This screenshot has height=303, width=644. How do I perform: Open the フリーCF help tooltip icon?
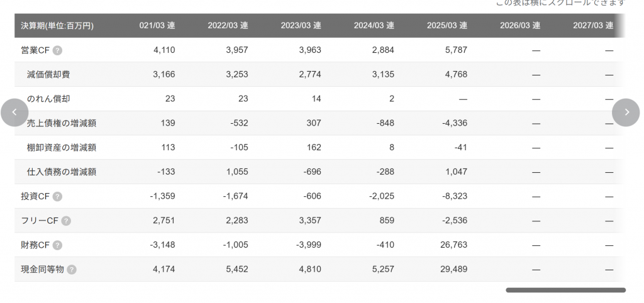(66, 221)
